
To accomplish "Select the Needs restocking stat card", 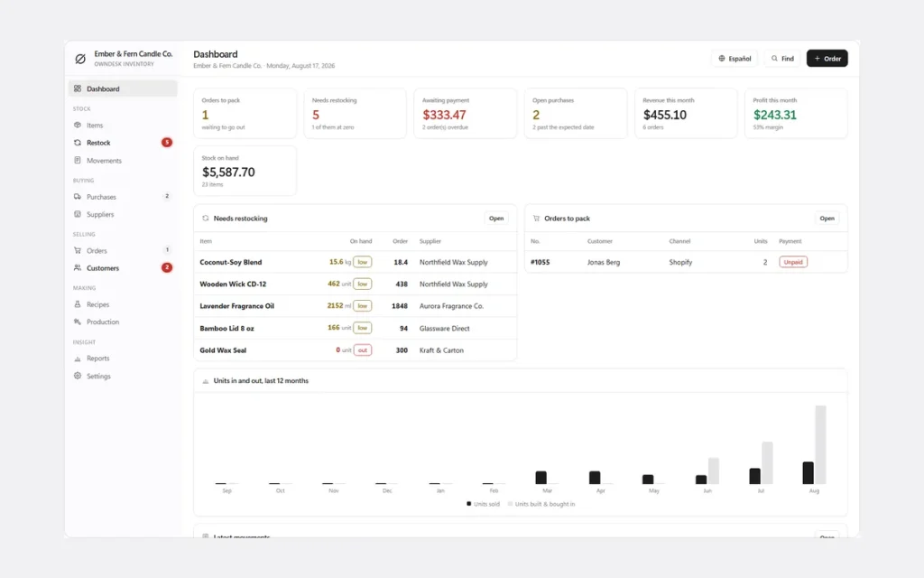I will pyautogui.click(x=356, y=113).
